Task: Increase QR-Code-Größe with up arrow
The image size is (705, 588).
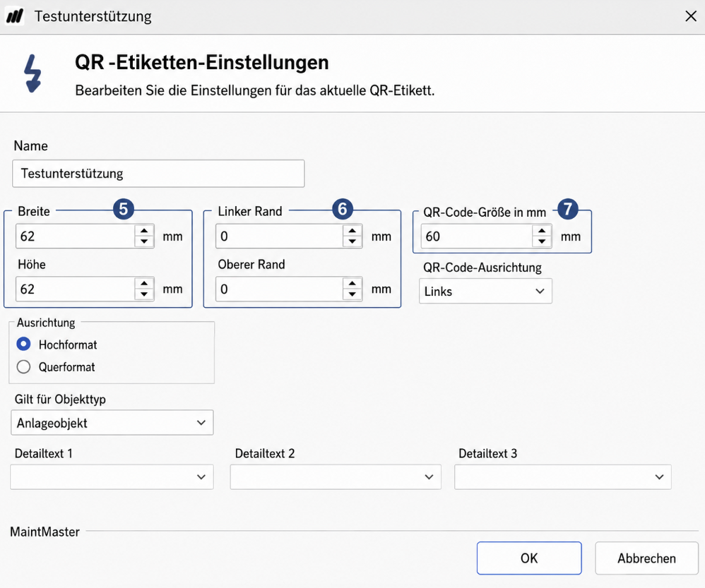Action: 542,230
